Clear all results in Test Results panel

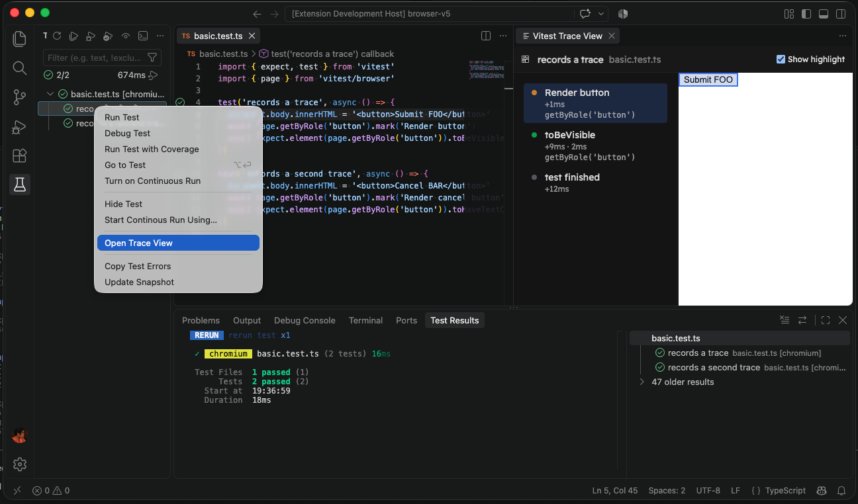[x=785, y=320]
